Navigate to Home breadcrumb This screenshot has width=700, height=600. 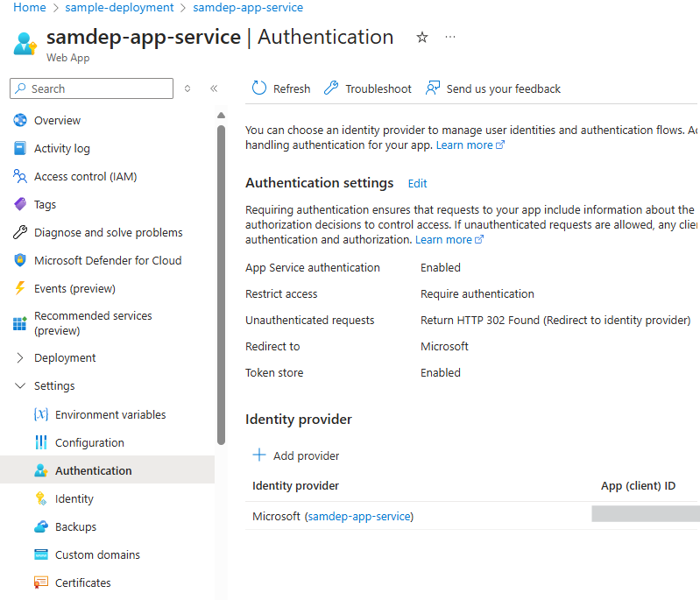(x=30, y=7)
